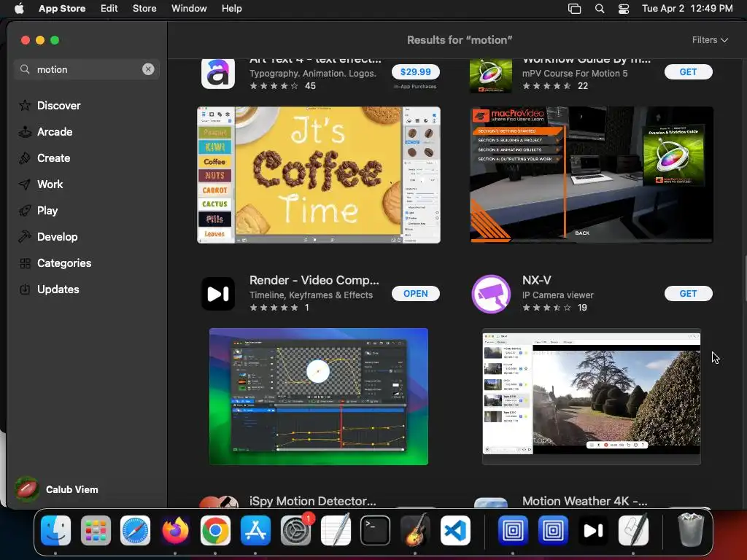
Task: Open Terminal from the dock
Action: pos(375,530)
